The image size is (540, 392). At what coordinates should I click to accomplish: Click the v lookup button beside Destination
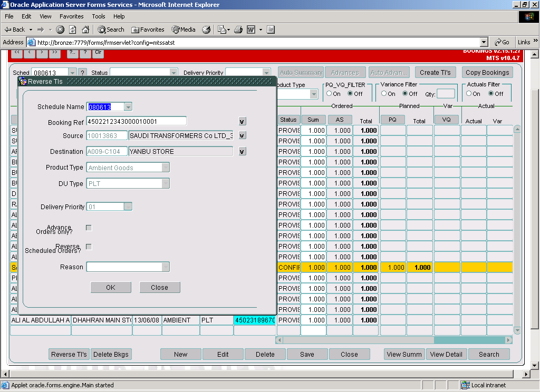(243, 151)
